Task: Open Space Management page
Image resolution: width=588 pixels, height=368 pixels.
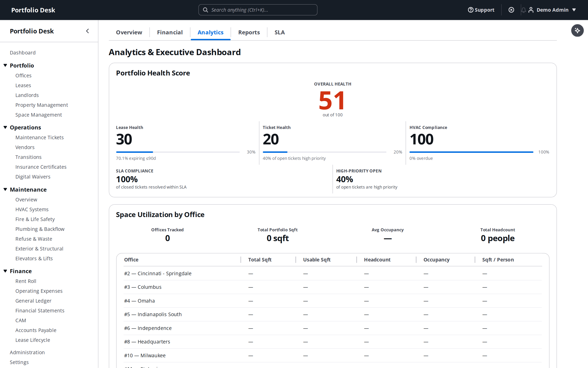Action: click(x=38, y=115)
